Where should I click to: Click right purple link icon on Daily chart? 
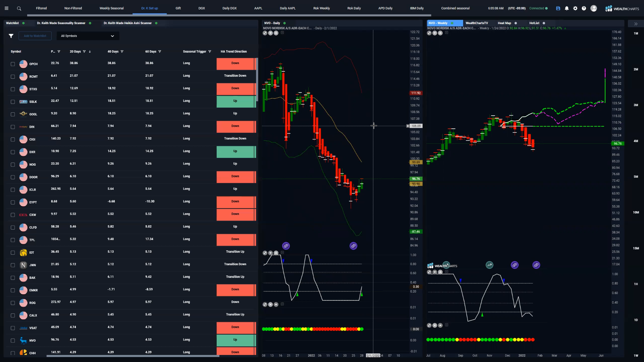coord(354,246)
